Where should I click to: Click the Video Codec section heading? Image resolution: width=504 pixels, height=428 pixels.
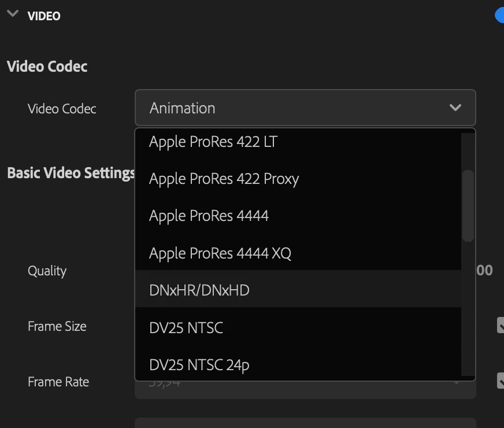47,67
